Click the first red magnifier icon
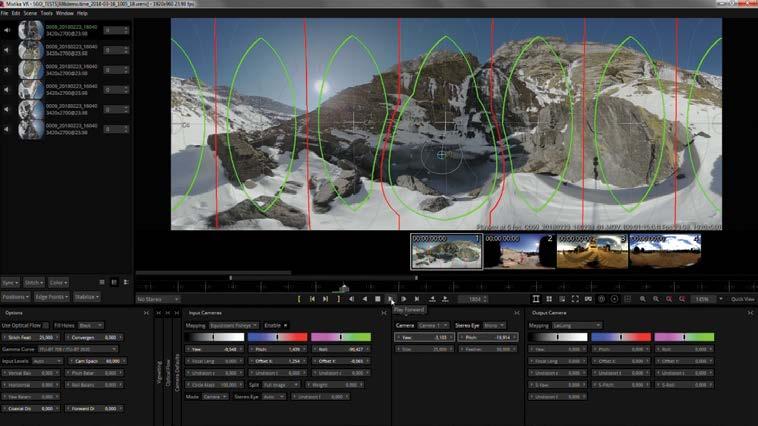 point(669,299)
